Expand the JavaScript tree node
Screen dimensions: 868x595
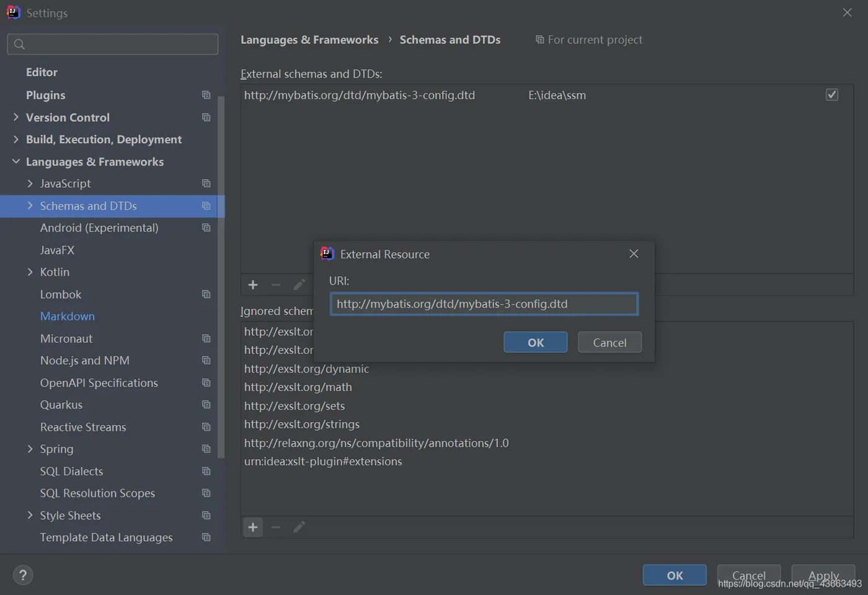coord(30,183)
